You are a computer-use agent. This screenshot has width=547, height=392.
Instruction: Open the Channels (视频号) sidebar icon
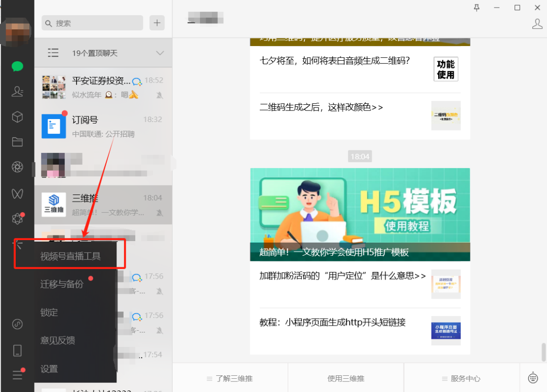pyautogui.click(x=17, y=193)
